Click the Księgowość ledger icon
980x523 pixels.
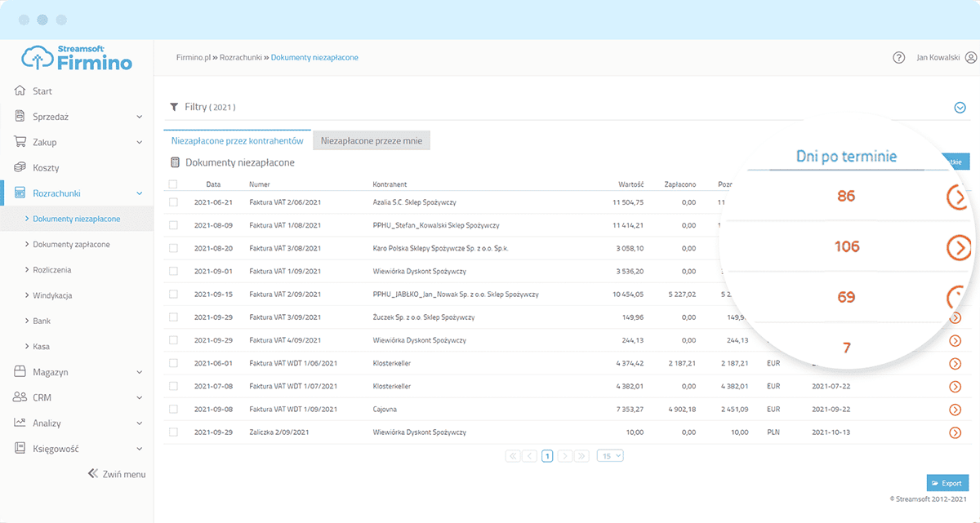(20, 448)
